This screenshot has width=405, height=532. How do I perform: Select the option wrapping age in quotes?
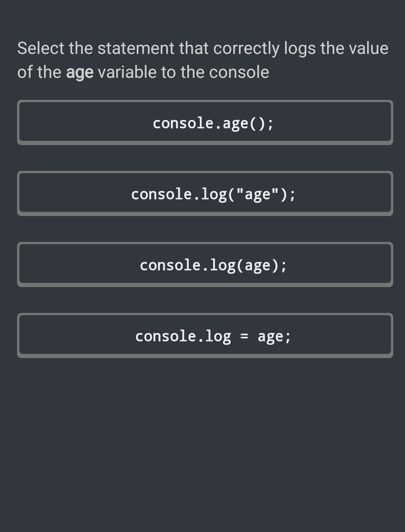click(205, 193)
